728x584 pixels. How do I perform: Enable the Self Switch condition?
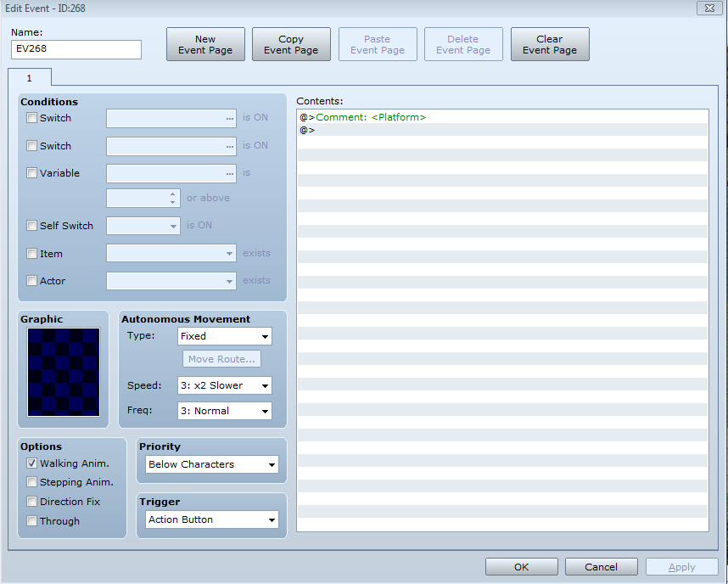click(32, 226)
